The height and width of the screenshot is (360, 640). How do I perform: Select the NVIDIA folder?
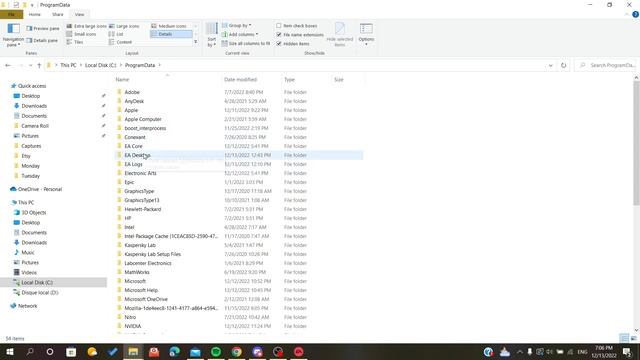pos(133,326)
